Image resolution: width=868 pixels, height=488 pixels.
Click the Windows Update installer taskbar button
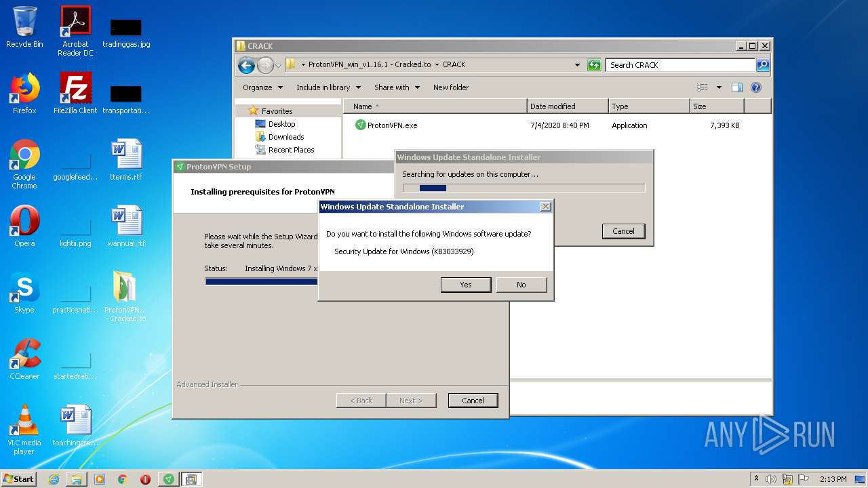tap(191, 479)
